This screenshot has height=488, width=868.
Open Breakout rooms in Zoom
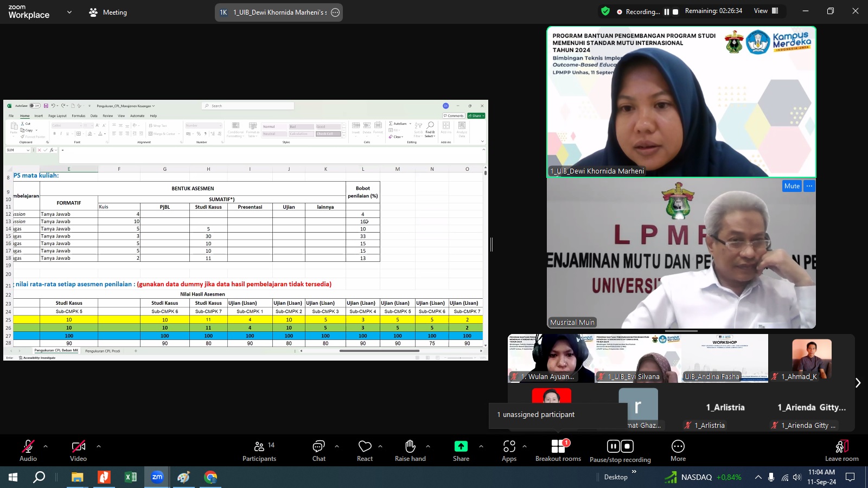coord(558,446)
